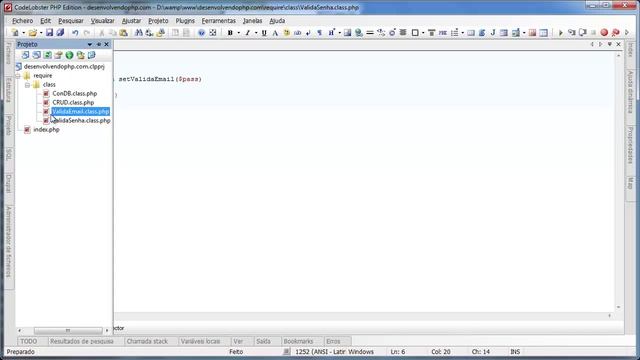Toggle auto-hide pin on Projeto panel
The image size is (640, 360).
tap(99, 44)
